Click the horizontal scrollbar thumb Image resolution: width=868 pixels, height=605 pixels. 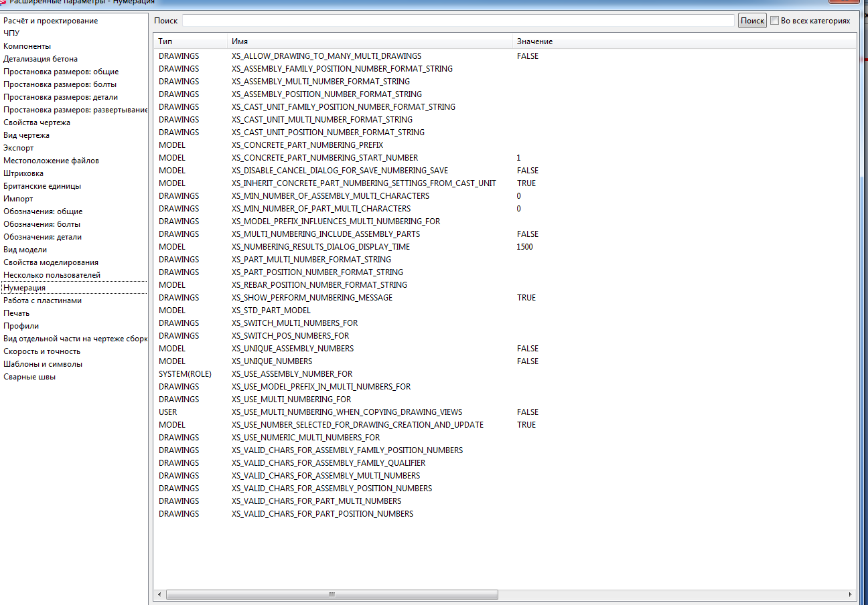click(x=332, y=594)
